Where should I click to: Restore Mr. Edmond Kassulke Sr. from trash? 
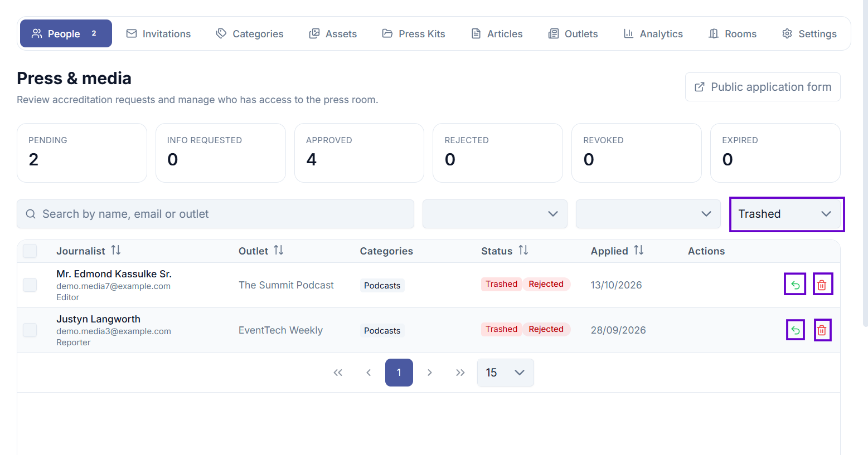tap(795, 285)
